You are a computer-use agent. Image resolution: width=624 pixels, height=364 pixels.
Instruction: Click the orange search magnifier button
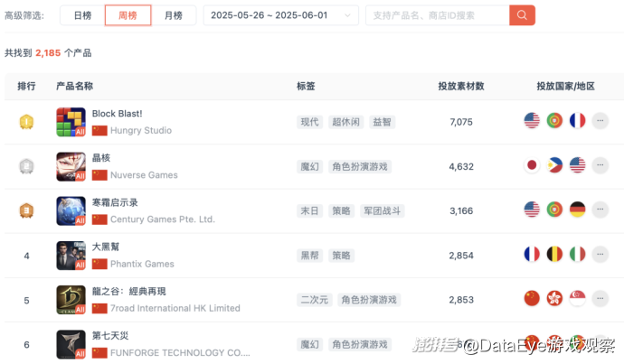pos(522,15)
